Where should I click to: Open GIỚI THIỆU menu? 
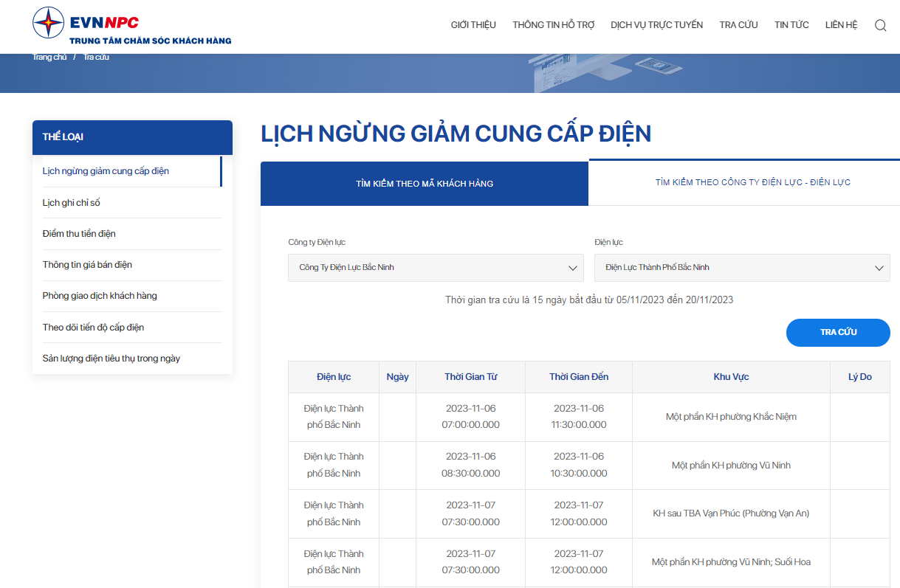tap(473, 25)
